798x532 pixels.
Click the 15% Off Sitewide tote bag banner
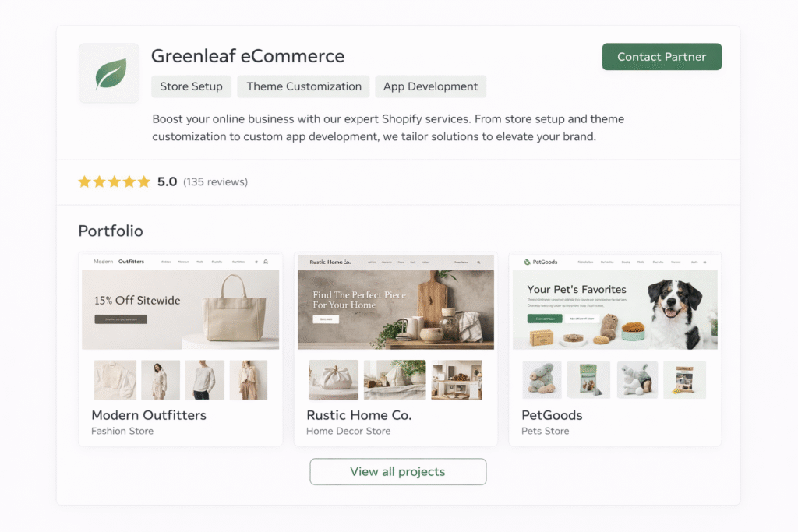pyautogui.click(x=180, y=309)
